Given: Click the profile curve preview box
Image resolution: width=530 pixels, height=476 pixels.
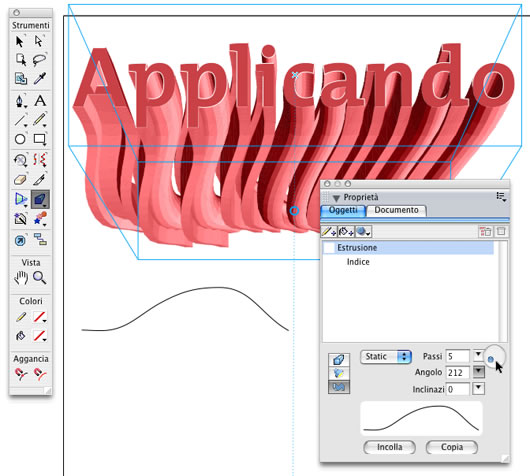Looking at the screenshot, I should coord(421,418).
